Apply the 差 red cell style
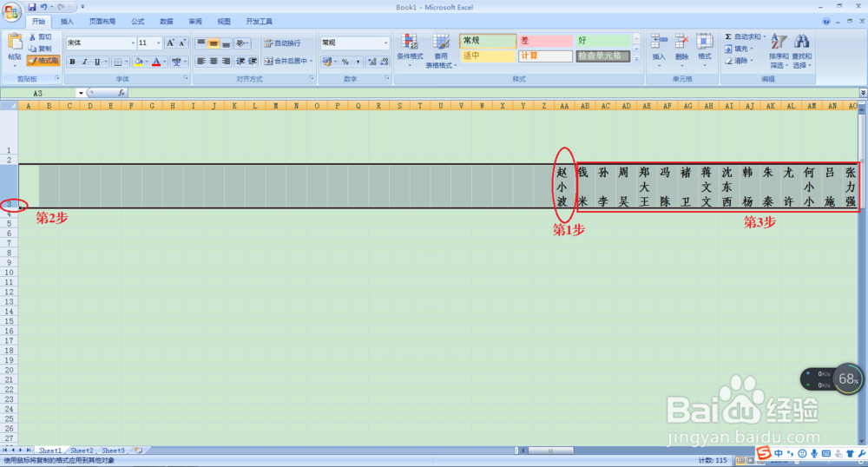The height and width of the screenshot is (467, 868). click(x=545, y=41)
